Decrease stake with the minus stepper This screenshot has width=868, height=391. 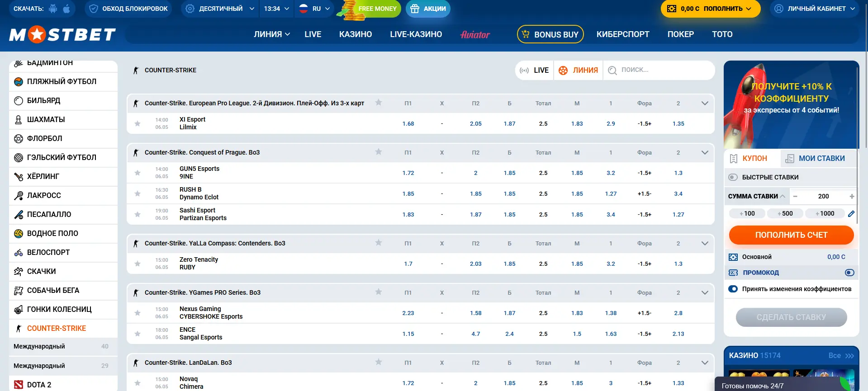tap(795, 196)
